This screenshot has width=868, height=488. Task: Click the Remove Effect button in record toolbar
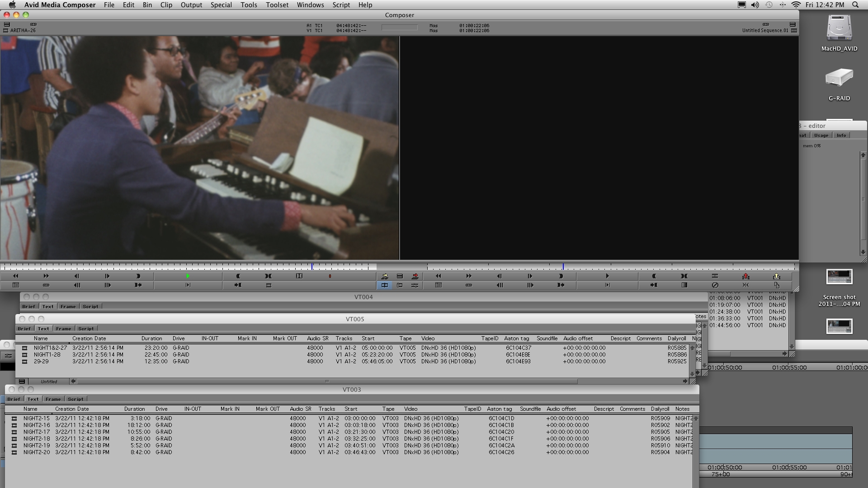pyautogui.click(x=715, y=285)
